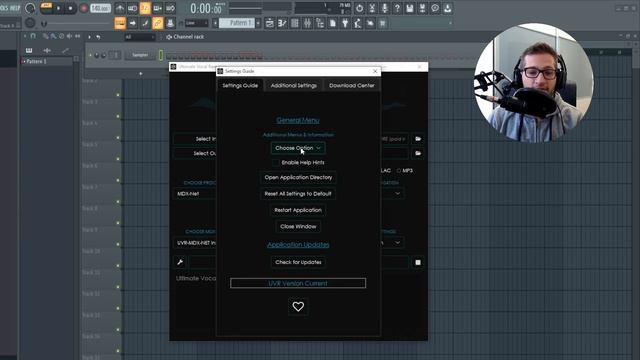Click the Close Window button
This screenshot has width=640, height=360.
pos(298,226)
